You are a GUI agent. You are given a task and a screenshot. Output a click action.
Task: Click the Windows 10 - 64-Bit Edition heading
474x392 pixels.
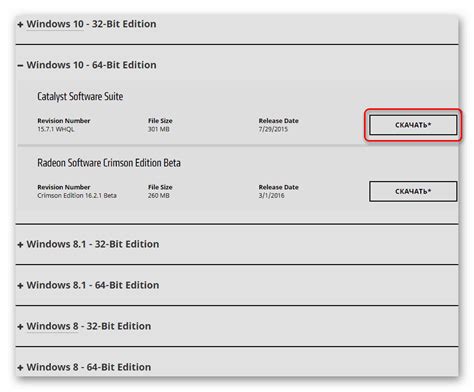coord(91,65)
